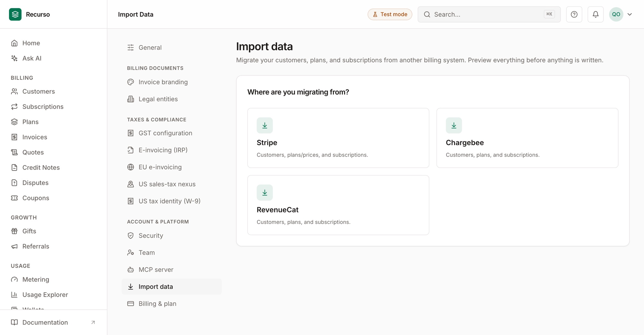Open Plans page
Image resolution: width=644 pixels, height=335 pixels.
53,122
